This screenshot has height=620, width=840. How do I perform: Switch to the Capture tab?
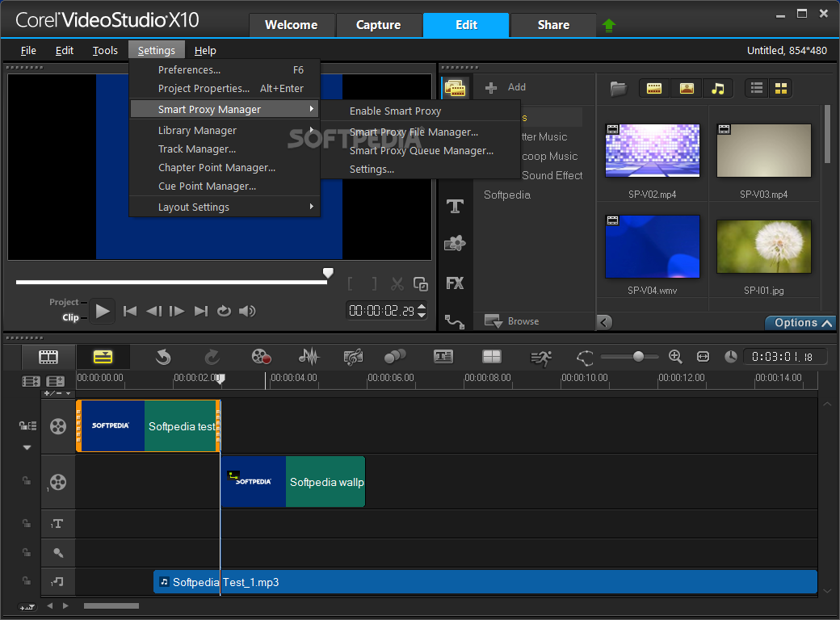378,25
